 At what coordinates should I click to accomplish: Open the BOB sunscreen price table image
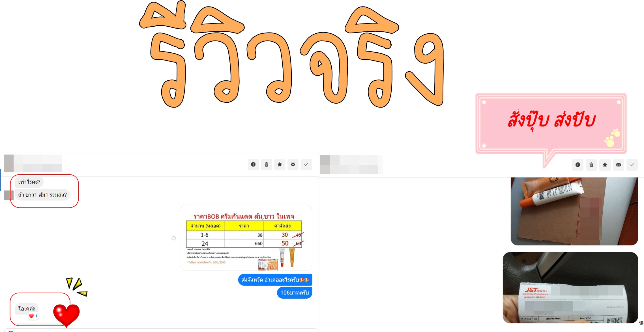(x=246, y=238)
